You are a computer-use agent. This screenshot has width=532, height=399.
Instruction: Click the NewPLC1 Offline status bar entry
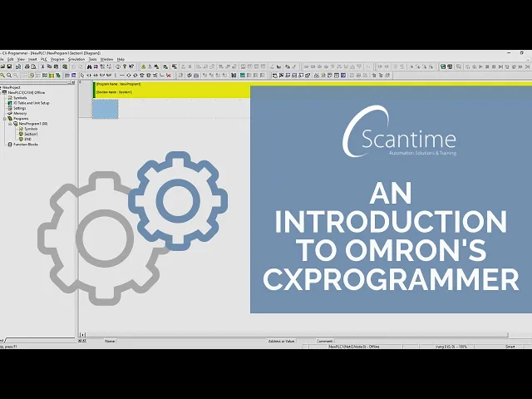(x=354, y=347)
